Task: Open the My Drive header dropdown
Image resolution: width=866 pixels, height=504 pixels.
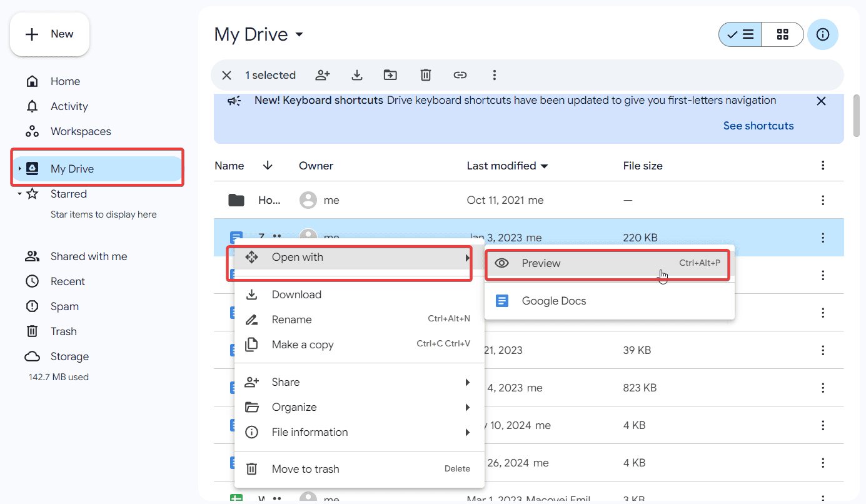Action: pos(298,34)
